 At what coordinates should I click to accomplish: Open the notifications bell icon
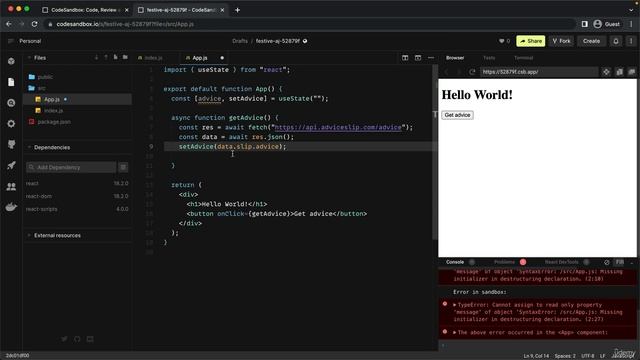click(616, 41)
